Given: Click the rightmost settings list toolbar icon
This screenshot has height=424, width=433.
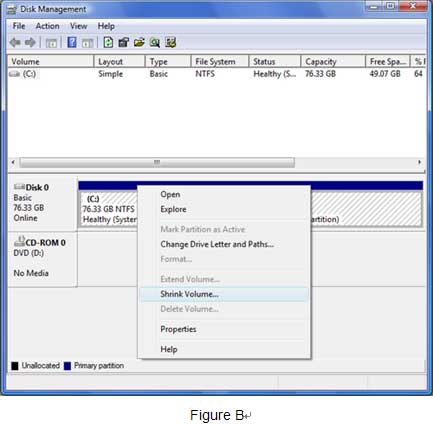Looking at the screenshot, I should 170,42.
